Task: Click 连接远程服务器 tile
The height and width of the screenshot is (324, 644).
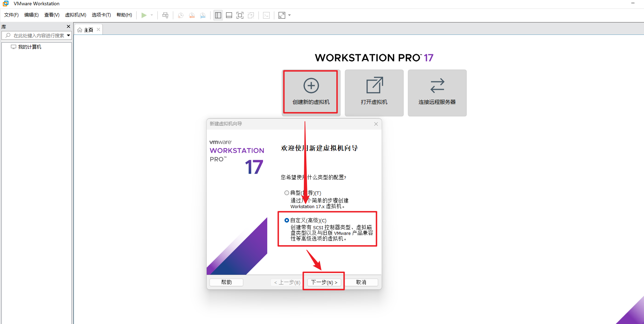Action: [437, 93]
